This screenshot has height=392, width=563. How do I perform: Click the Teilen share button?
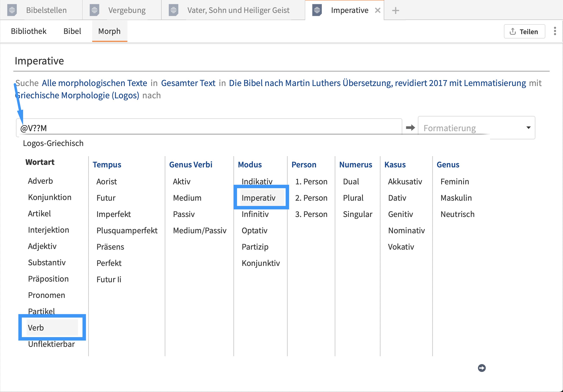[x=524, y=31]
